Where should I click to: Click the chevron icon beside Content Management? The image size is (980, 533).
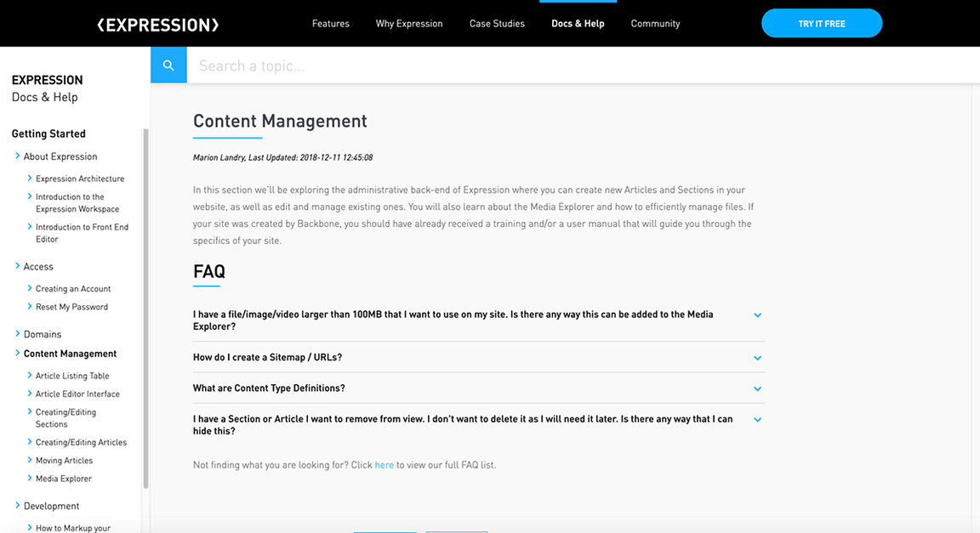[18, 354]
